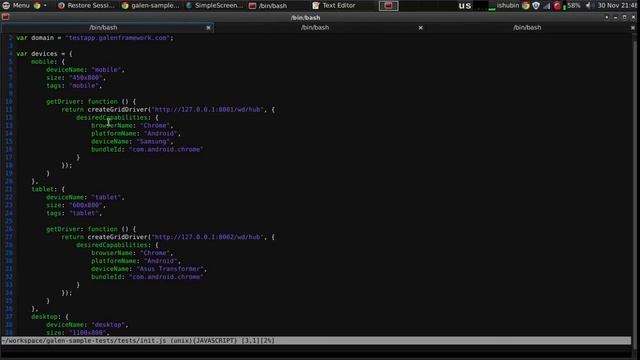
Task: Click the US keyboard layout indicator
Action: coord(464,6)
